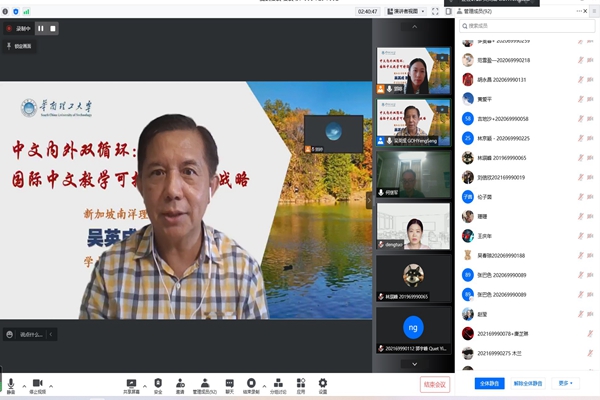
Task: Click the Unmute All button
Action: pos(530,383)
